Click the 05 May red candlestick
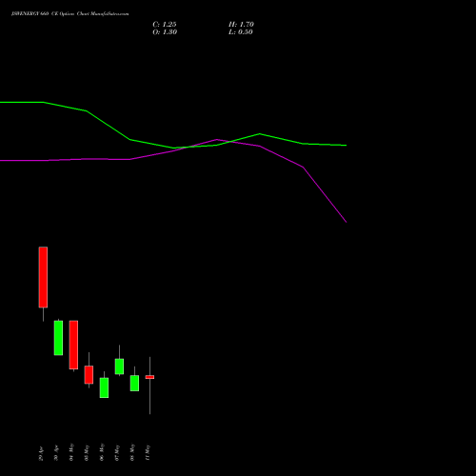The height and width of the screenshot is (476, 476). pyautogui.click(x=89, y=375)
